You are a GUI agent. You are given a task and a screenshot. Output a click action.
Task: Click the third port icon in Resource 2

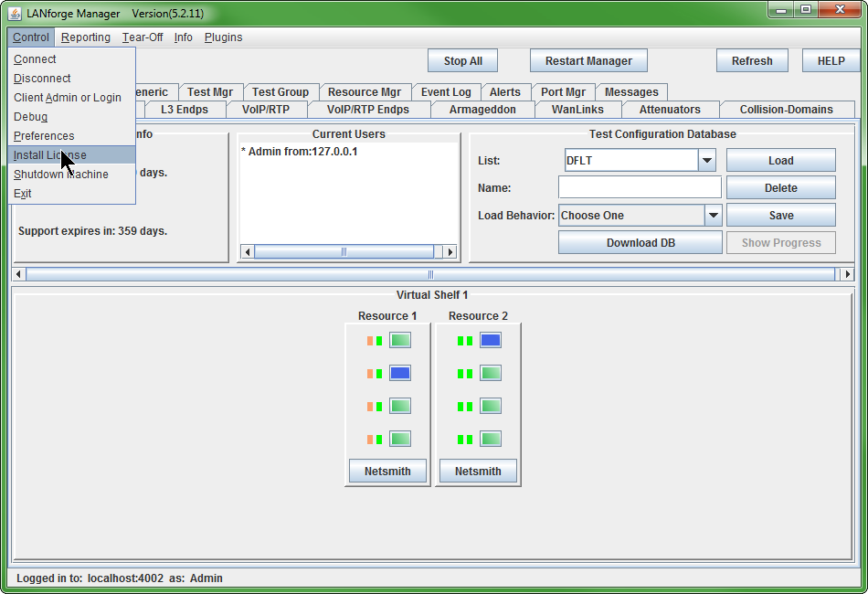491,406
